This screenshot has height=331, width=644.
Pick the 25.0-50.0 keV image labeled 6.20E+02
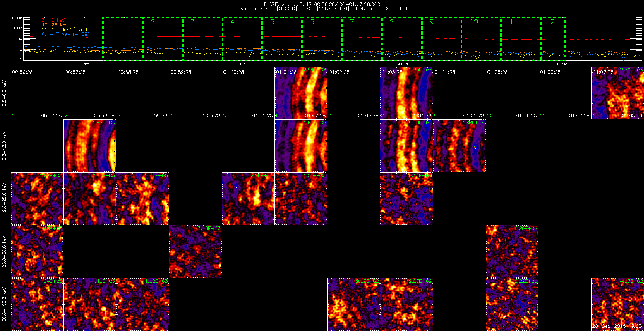[x=512, y=251]
